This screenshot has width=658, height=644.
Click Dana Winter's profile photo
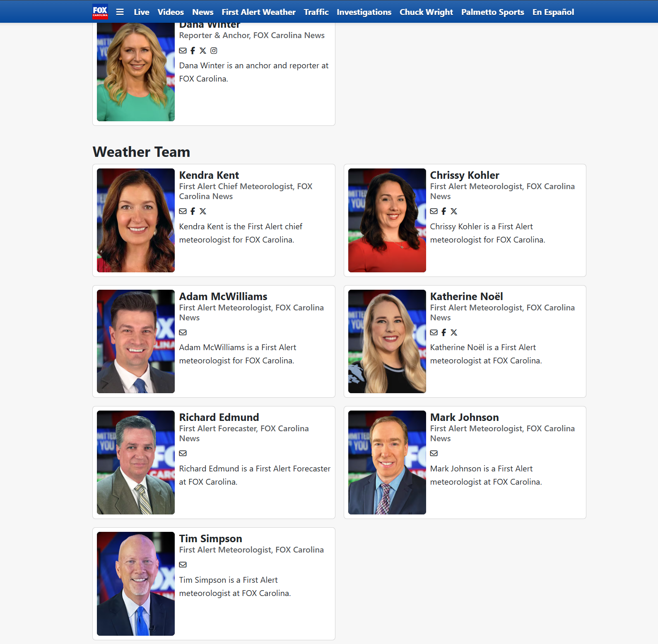click(136, 72)
